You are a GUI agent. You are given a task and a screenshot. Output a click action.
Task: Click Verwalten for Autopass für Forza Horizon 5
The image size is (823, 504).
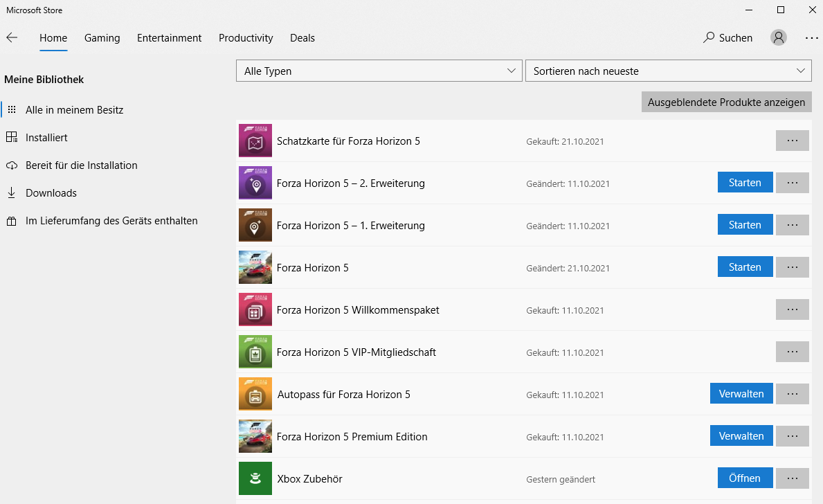741,394
